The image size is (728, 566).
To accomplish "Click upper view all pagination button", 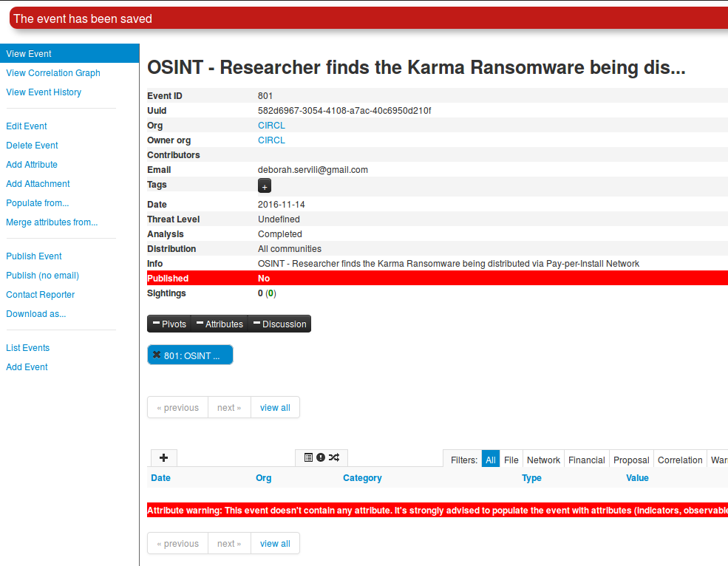I will tap(275, 408).
